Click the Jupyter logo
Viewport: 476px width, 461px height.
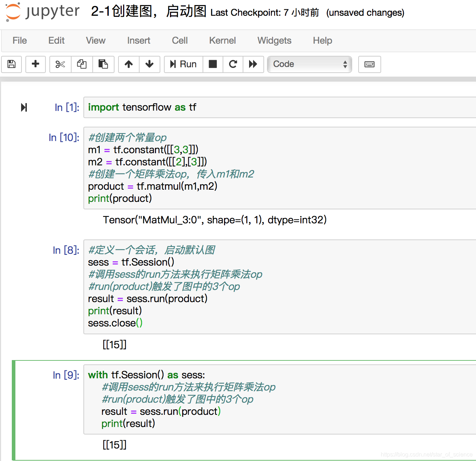(42, 12)
